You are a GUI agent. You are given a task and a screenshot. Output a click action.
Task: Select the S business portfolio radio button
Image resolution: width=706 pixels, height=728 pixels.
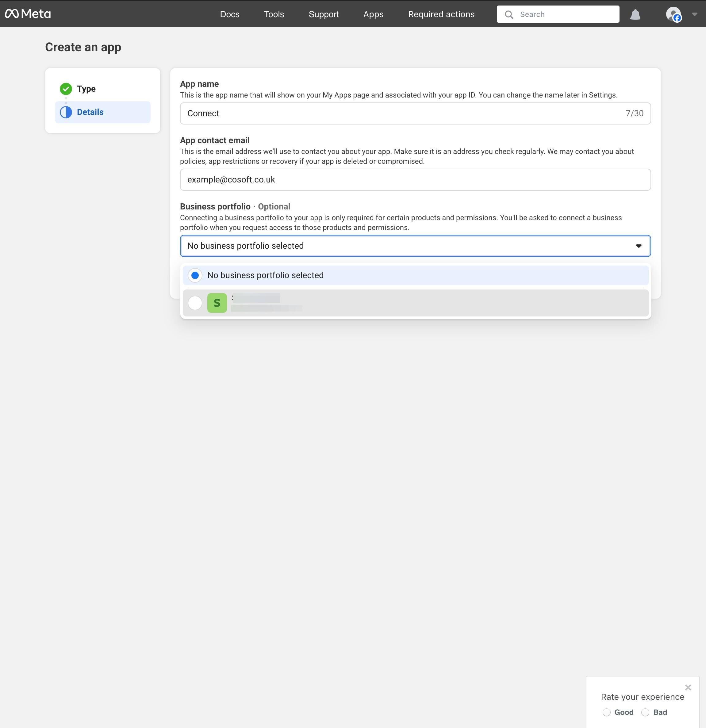pos(195,303)
